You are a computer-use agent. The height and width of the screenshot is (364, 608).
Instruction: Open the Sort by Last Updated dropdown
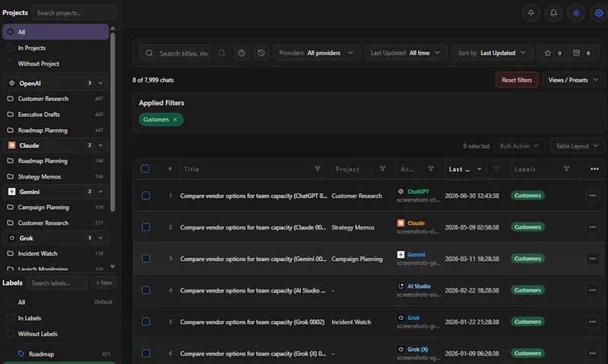click(492, 53)
